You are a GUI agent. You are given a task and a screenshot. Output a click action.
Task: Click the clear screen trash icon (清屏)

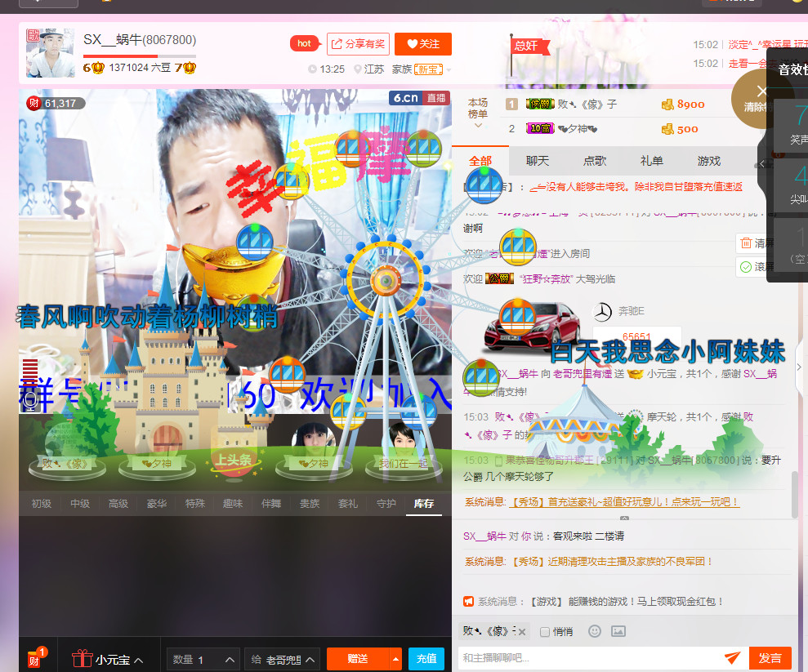746,243
